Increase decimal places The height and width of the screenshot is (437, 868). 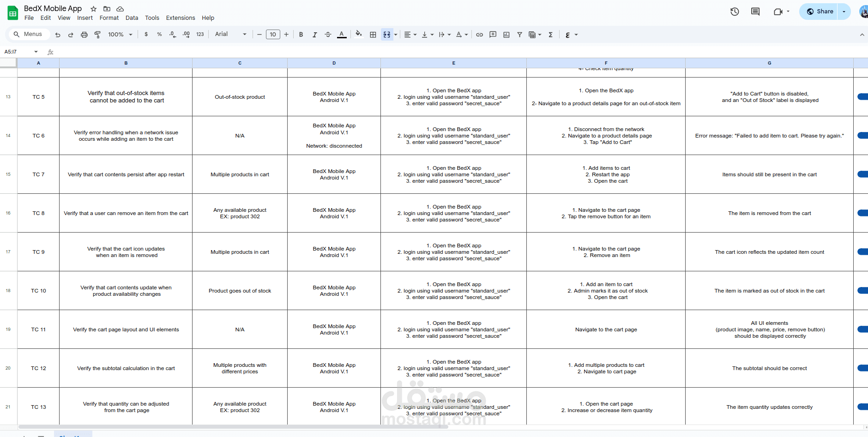186,35
